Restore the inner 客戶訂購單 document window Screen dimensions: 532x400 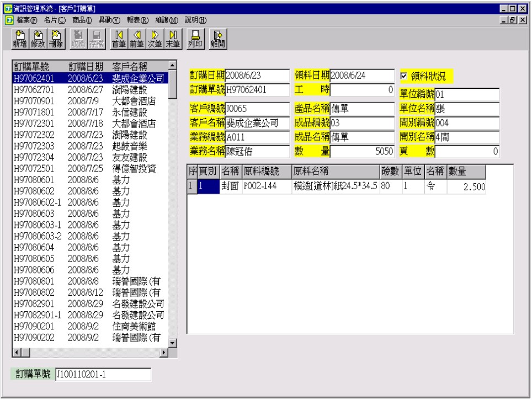(x=513, y=20)
